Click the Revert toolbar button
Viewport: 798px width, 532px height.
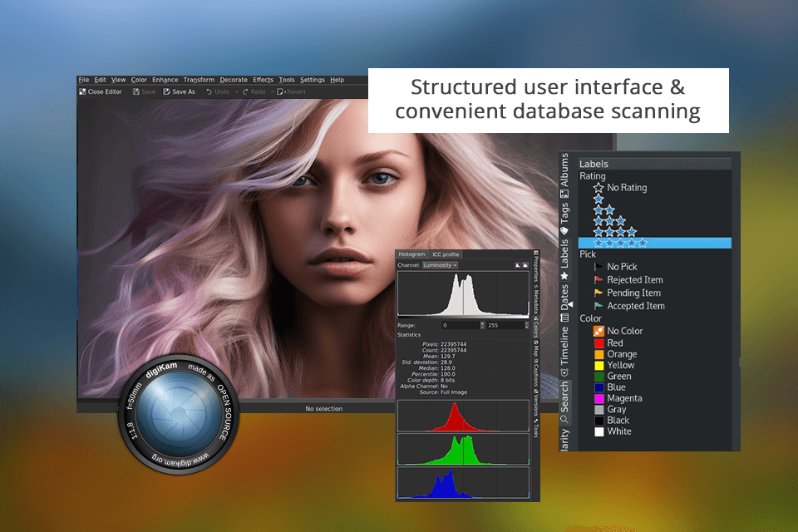coord(291,91)
